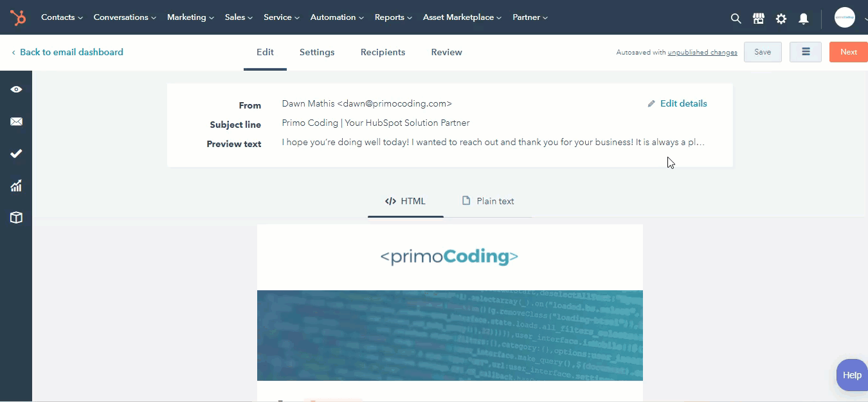Open the analytics chart icon in sidebar
Screen dimensions: 868x402
pyautogui.click(x=16, y=186)
